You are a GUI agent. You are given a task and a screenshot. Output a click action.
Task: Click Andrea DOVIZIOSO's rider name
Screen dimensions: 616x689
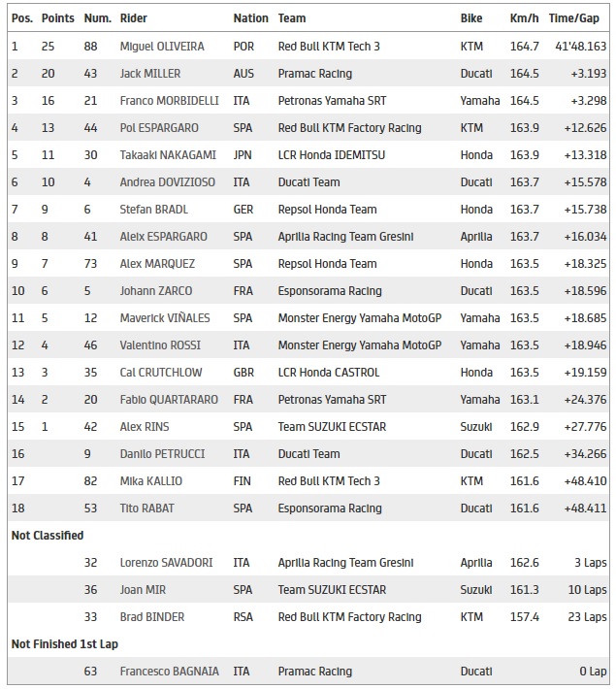click(x=165, y=182)
